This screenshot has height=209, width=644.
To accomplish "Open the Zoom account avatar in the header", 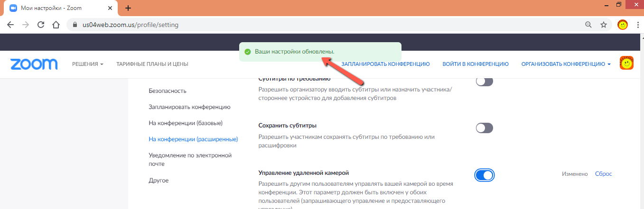I will click(x=627, y=63).
